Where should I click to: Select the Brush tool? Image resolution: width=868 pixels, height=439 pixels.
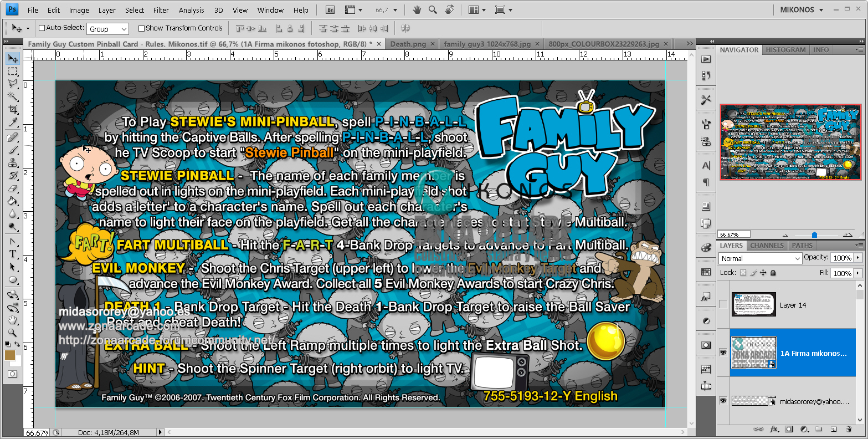13,150
